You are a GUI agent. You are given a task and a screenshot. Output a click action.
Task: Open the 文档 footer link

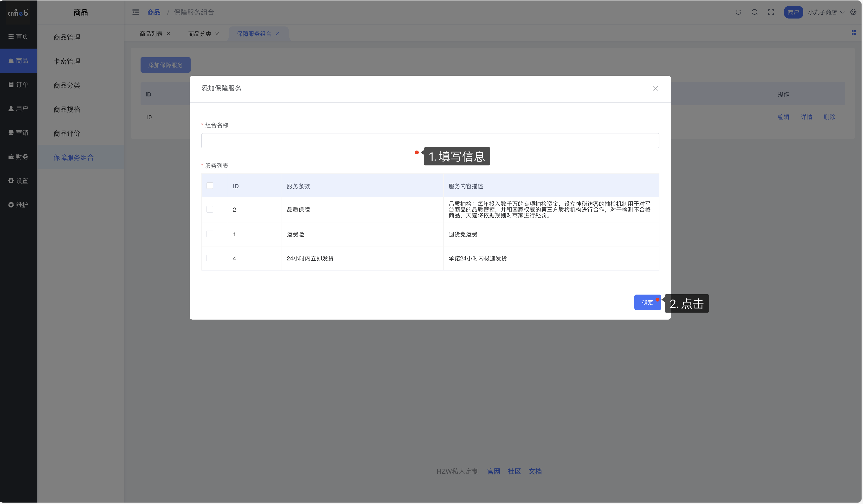click(x=535, y=472)
